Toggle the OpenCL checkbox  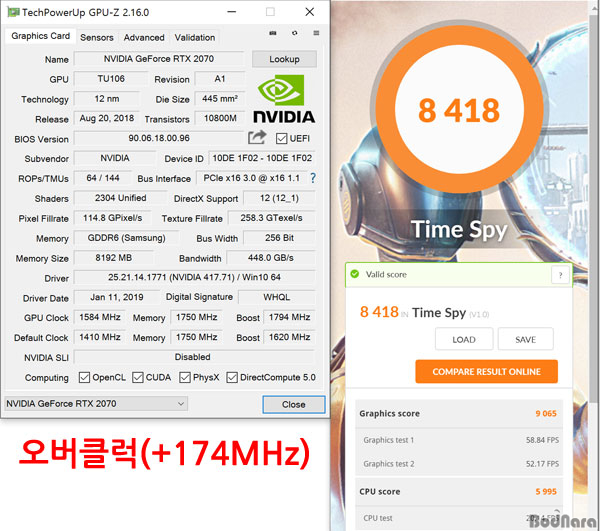[84, 378]
